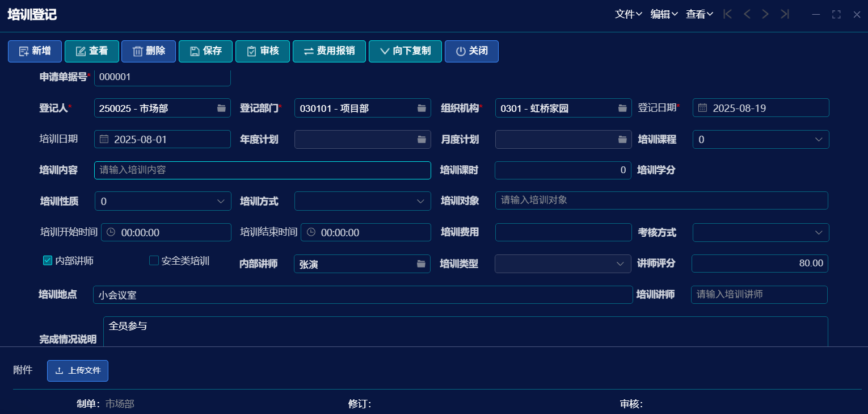Screen dimensions: 868x414
Task: Expand the 培训课程 dropdown
Action: (x=819, y=139)
